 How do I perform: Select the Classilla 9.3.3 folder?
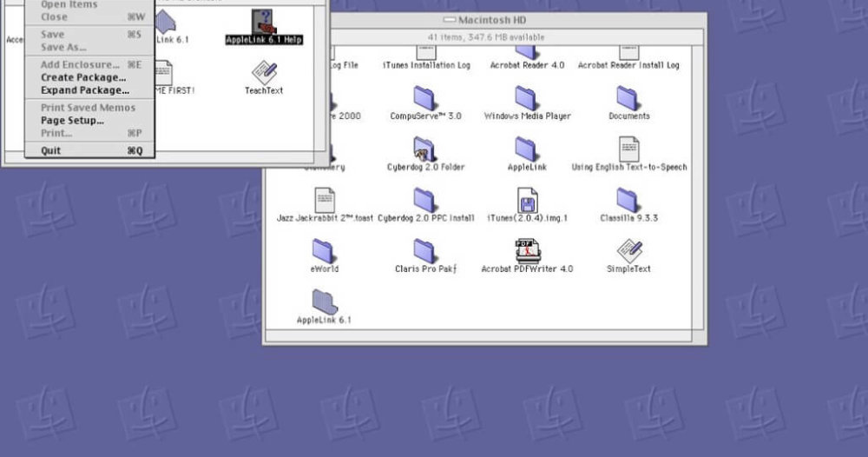(x=628, y=201)
